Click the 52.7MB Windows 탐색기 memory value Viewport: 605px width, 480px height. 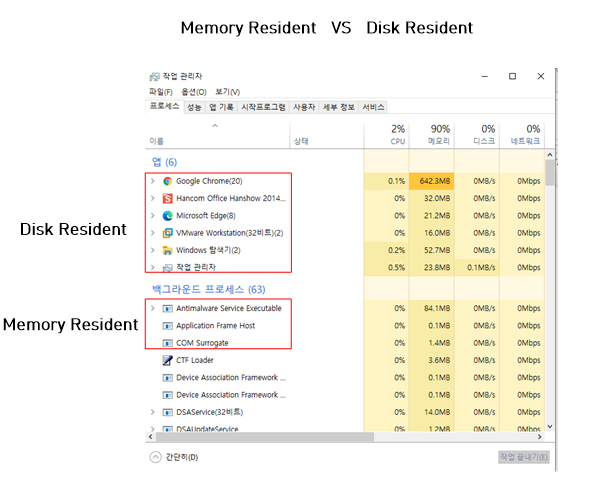437,250
